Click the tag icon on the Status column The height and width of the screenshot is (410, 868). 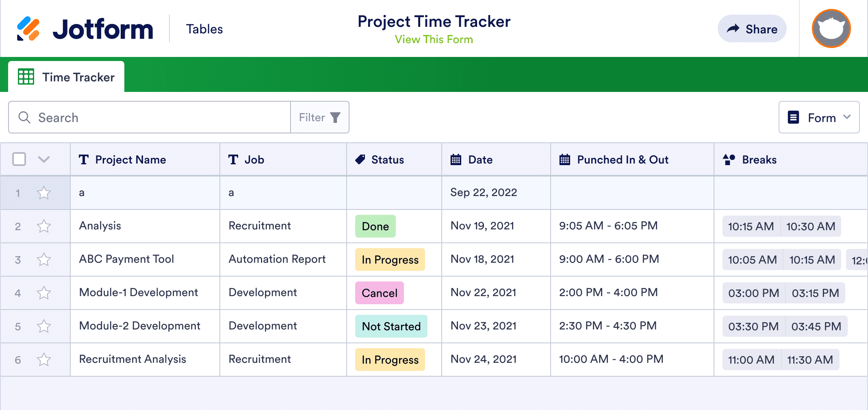click(x=360, y=159)
